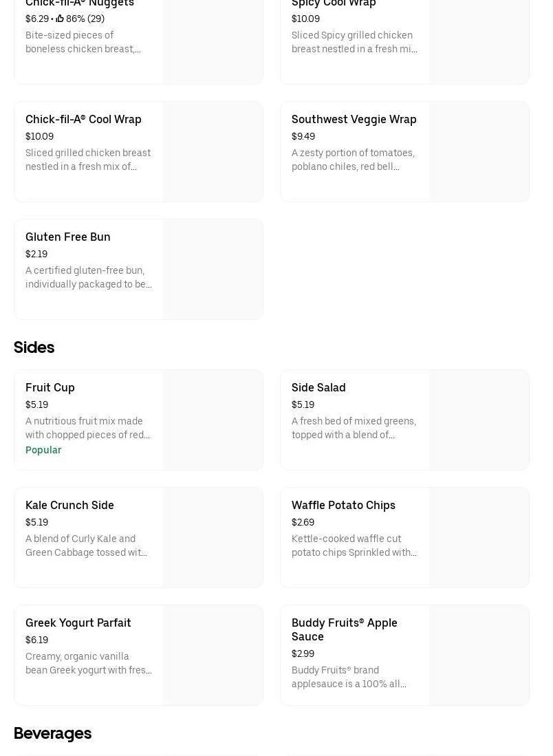553x756 pixels.
Task: Open the Chick-fil-A Nuggets item title
Action: point(80,3)
